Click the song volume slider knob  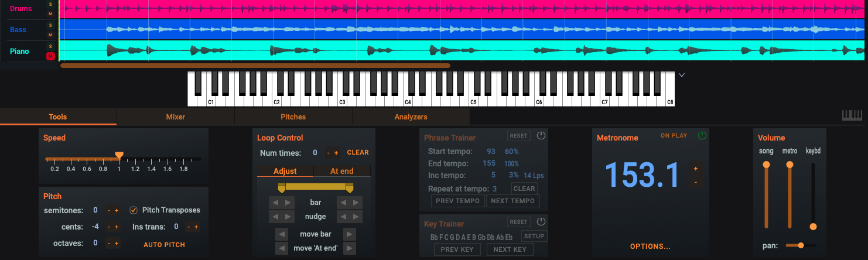(766, 165)
